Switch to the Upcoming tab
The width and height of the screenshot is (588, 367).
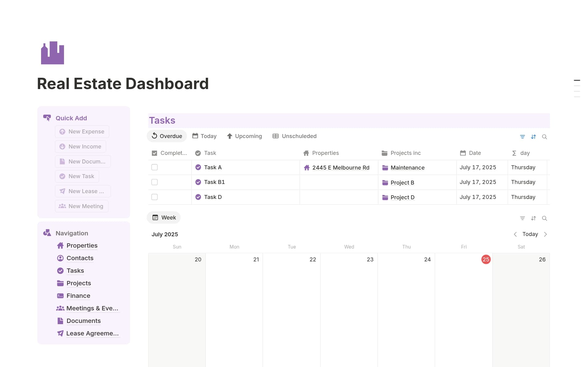click(244, 136)
